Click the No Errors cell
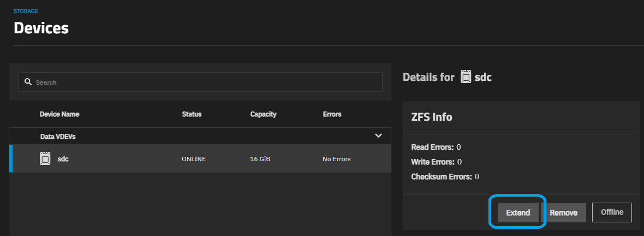Viewport: 644px width, 236px height. click(x=337, y=159)
